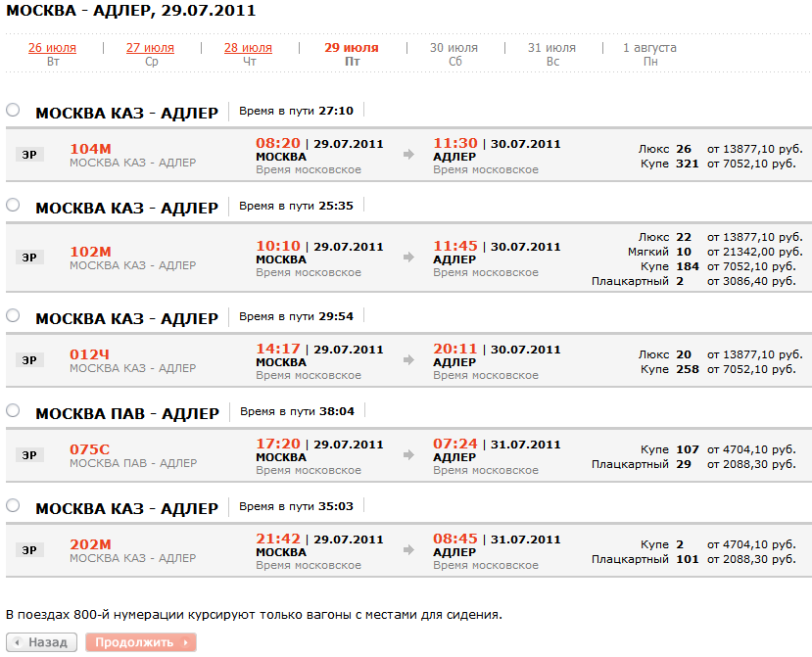The image size is (812, 657).
Task: Switch to the 28 июля date
Action: [x=248, y=48]
